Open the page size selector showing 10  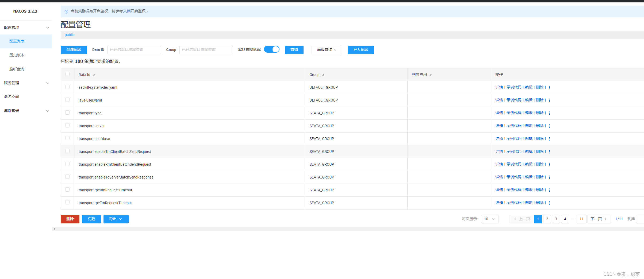(x=490, y=219)
